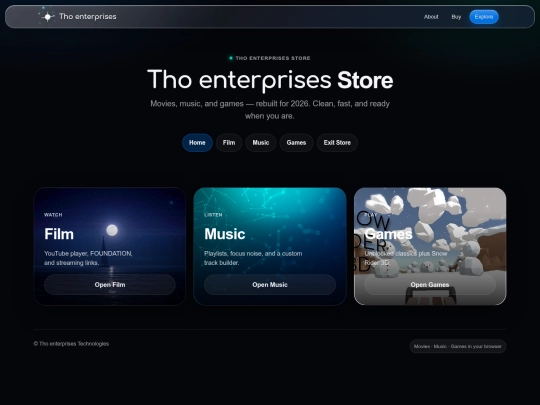Click the LISTEN label on Music card
540x405 pixels.
(213, 215)
